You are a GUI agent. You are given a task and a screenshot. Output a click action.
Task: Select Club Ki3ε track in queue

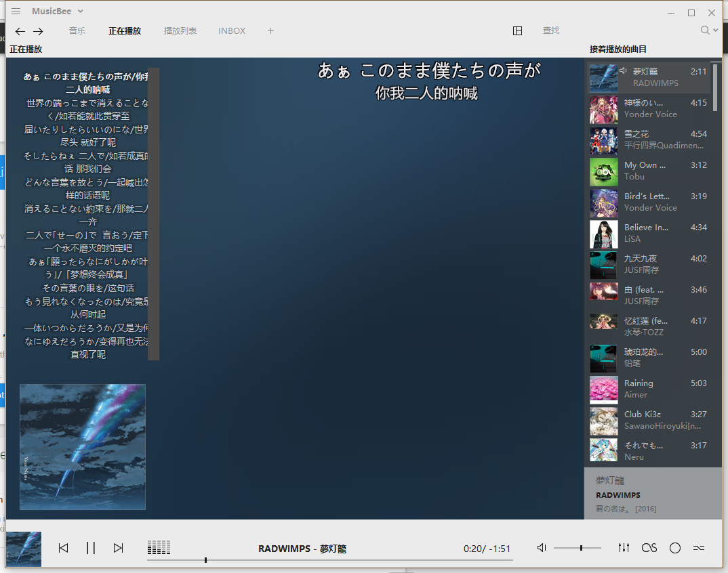pos(649,420)
